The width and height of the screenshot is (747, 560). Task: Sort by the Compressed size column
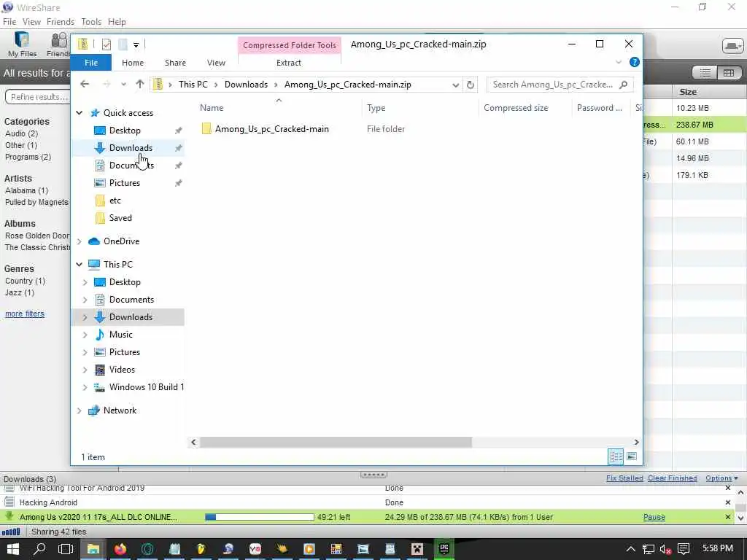[x=516, y=108]
